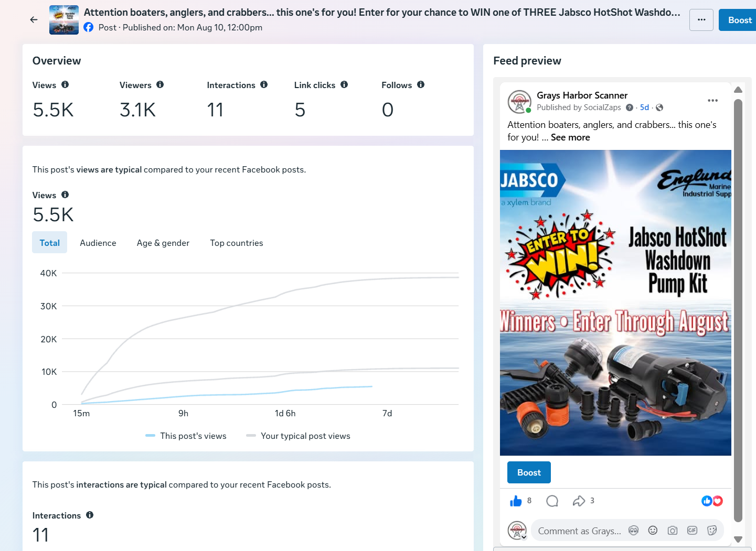756x551 pixels.
Task: Click the Follows value 0
Action: click(387, 110)
